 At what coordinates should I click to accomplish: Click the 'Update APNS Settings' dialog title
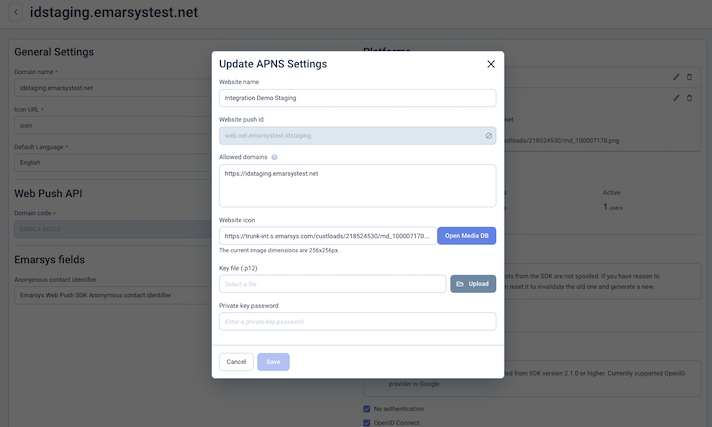[273, 64]
